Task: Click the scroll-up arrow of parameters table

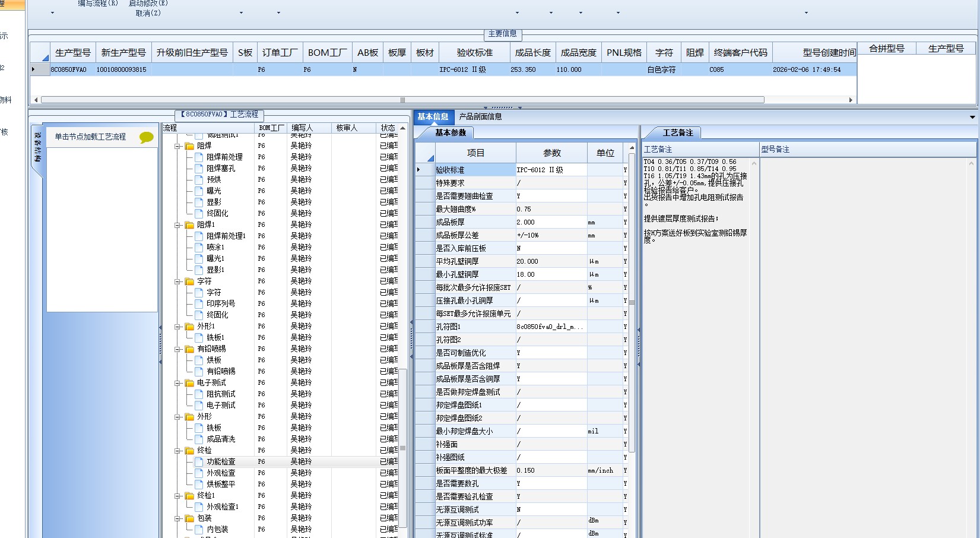Action: pyautogui.click(x=632, y=147)
